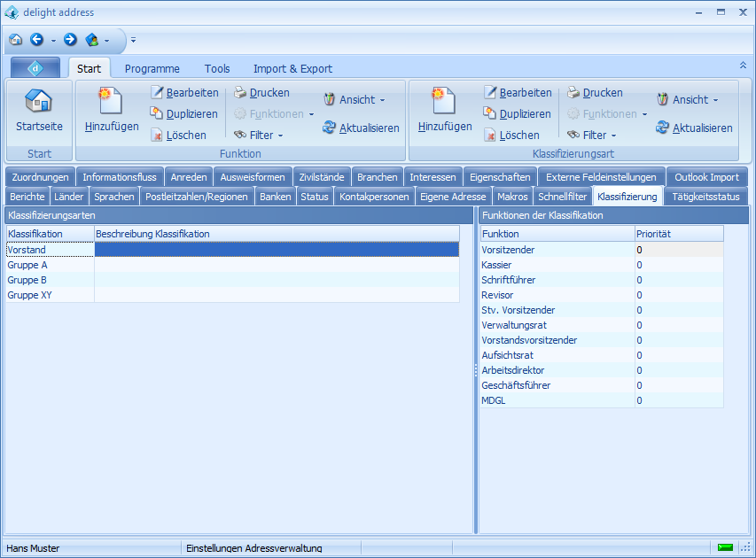Click the back arrow in quick toolbar

[x=37, y=40]
